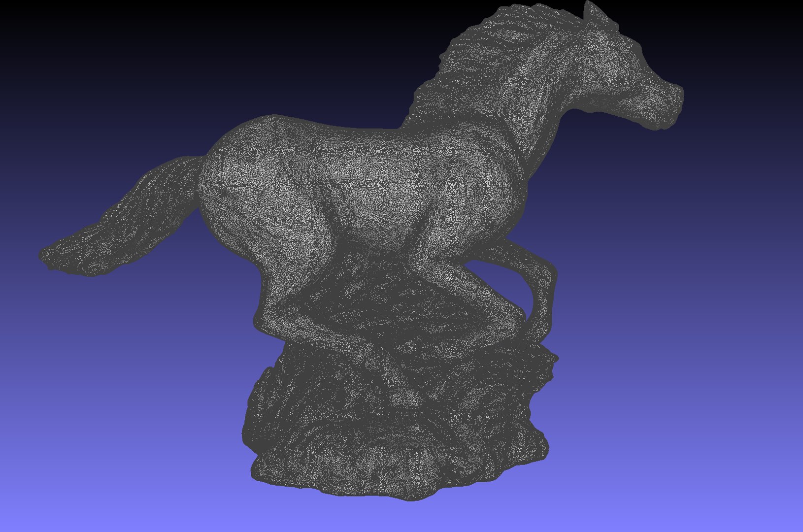Select the rocky base of the statue
Viewport: 803px width, 532px height.
[x=399, y=419]
